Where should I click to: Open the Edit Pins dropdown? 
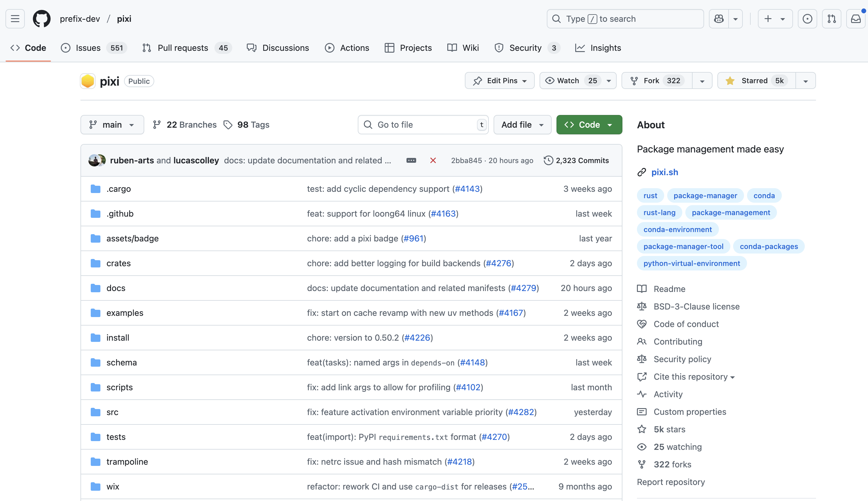499,80
